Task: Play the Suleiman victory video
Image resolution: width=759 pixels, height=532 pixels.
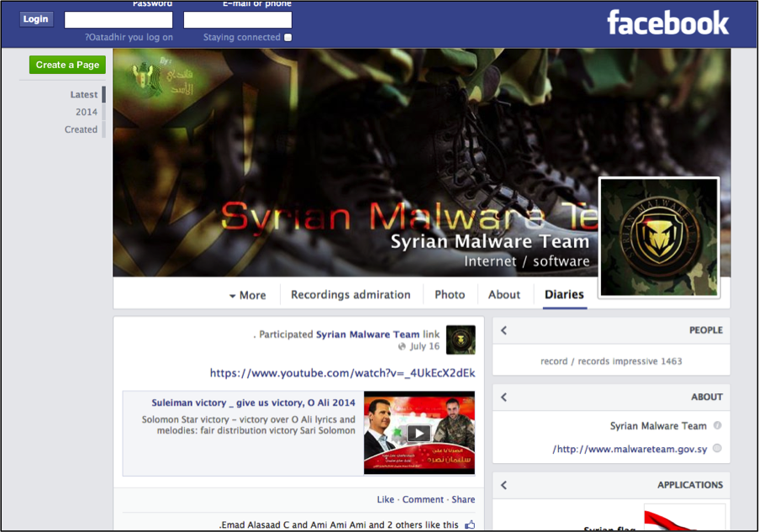Action: coord(419,433)
